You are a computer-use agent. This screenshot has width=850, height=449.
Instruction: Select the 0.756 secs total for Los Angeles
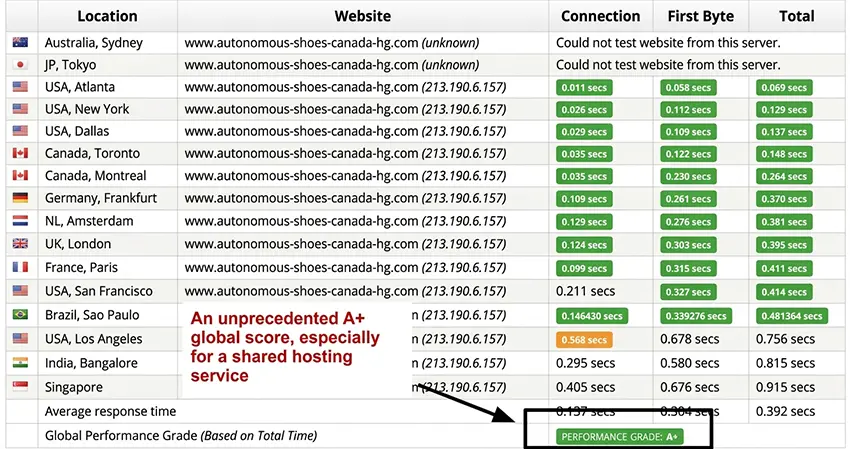[x=785, y=339]
